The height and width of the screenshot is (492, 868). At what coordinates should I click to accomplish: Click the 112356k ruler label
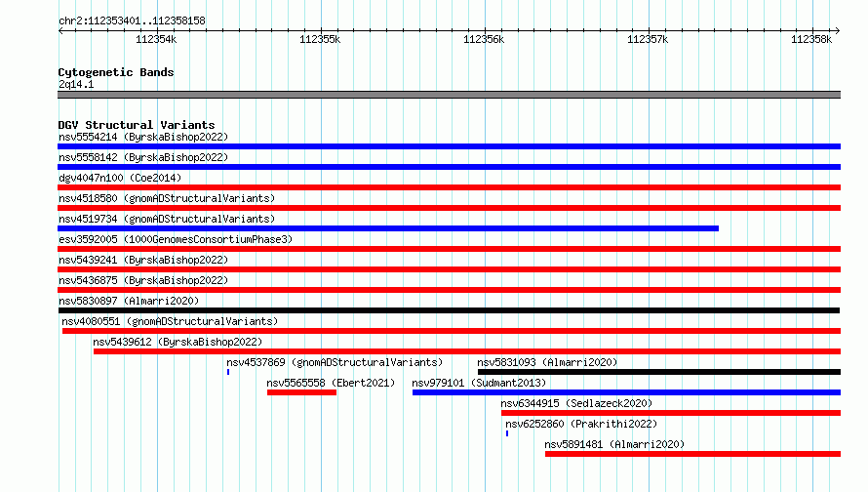point(484,39)
